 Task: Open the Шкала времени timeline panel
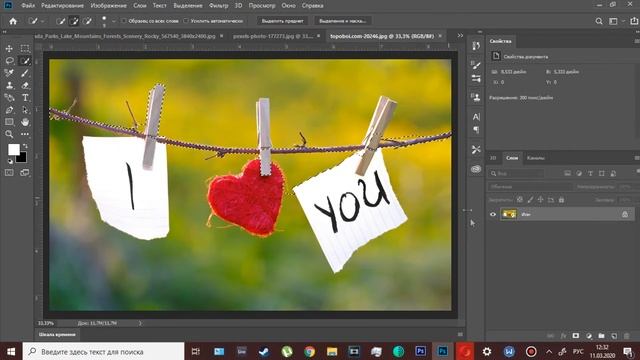coord(57,335)
